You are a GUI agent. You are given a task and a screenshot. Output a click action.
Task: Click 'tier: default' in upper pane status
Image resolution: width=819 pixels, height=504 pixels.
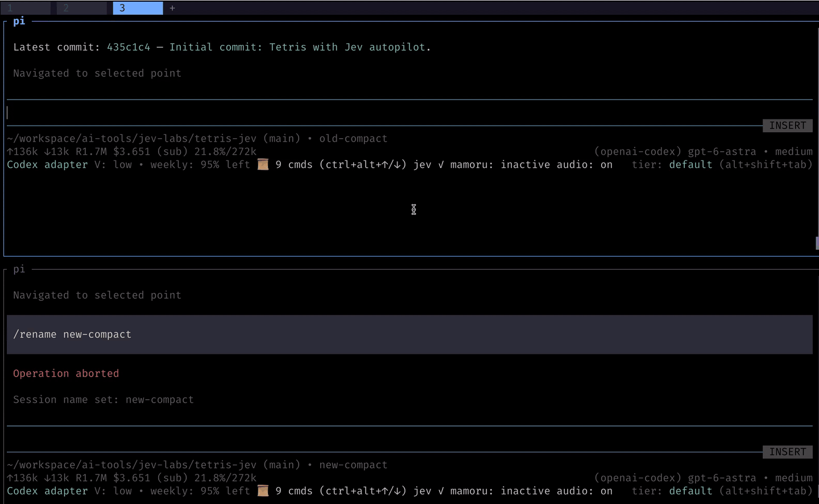tap(672, 165)
